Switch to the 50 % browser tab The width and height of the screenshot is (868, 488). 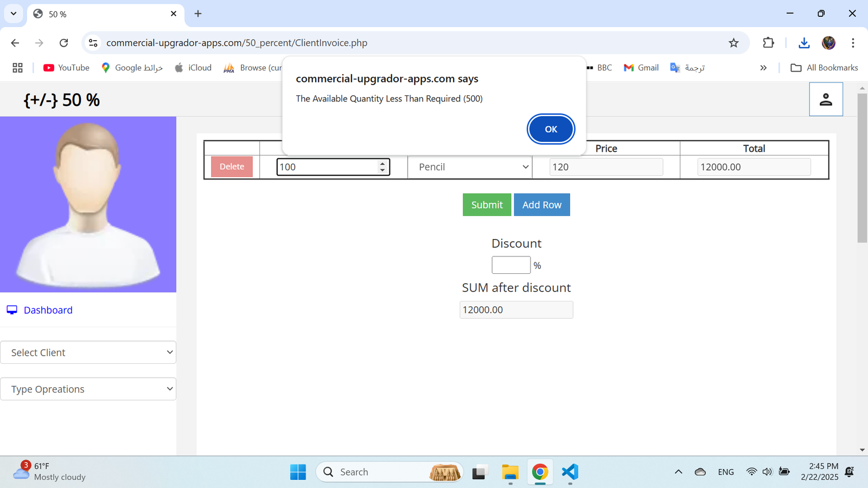103,14
